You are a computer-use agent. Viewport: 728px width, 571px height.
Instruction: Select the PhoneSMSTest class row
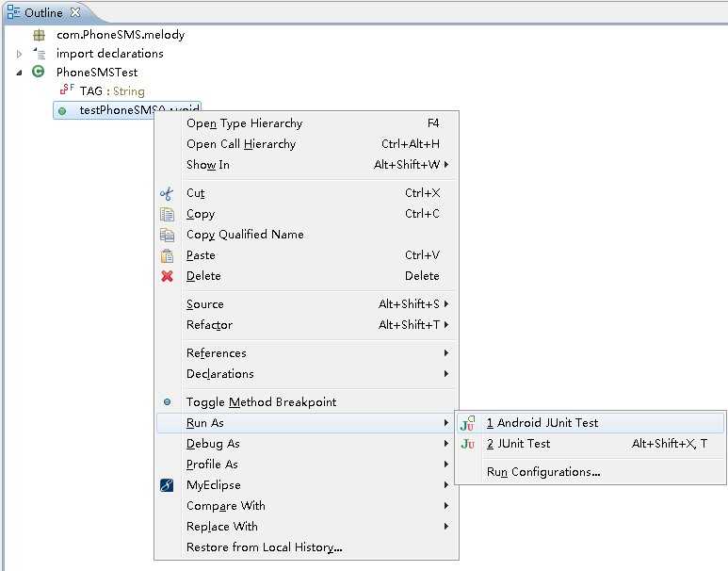[x=97, y=72]
